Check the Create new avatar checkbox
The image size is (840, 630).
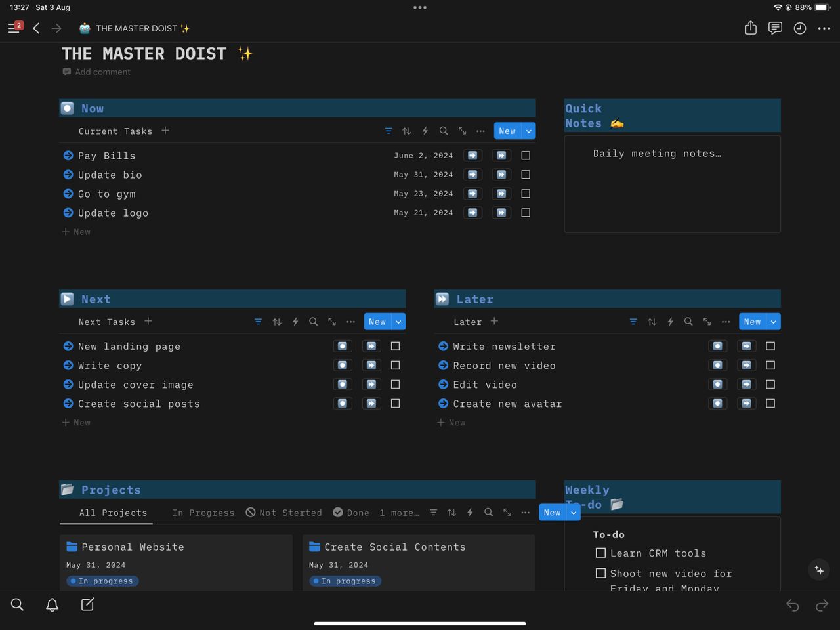tap(770, 403)
